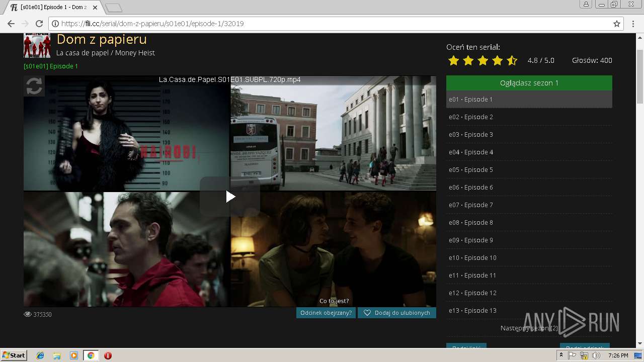Open the Windows Start menu
The width and height of the screenshot is (644, 362).
(x=14, y=355)
